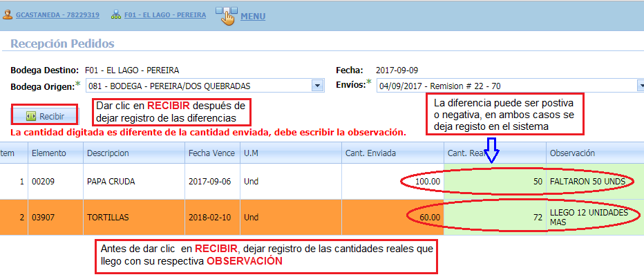Click the red warning message about cantidad digitada
The width and height of the screenshot is (644, 277).
208,133
